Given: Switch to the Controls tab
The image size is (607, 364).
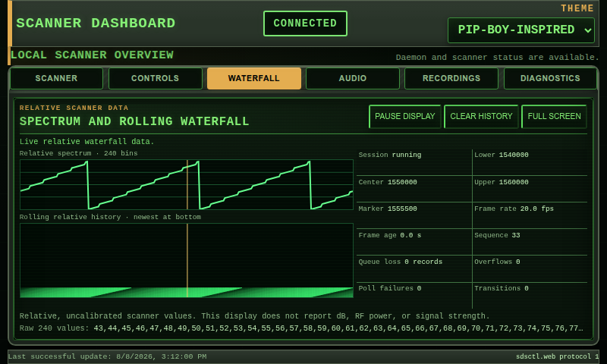Looking at the screenshot, I should coord(156,79).
